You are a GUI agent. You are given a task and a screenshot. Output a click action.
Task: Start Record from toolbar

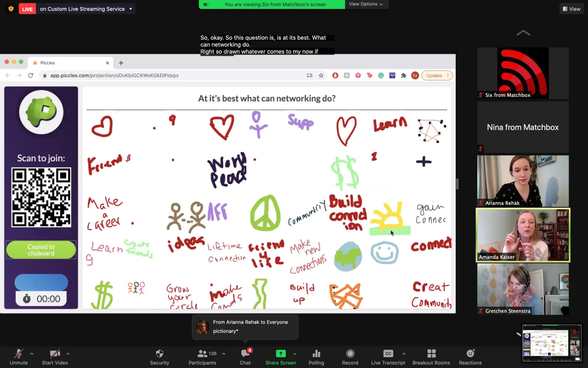pos(350,354)
